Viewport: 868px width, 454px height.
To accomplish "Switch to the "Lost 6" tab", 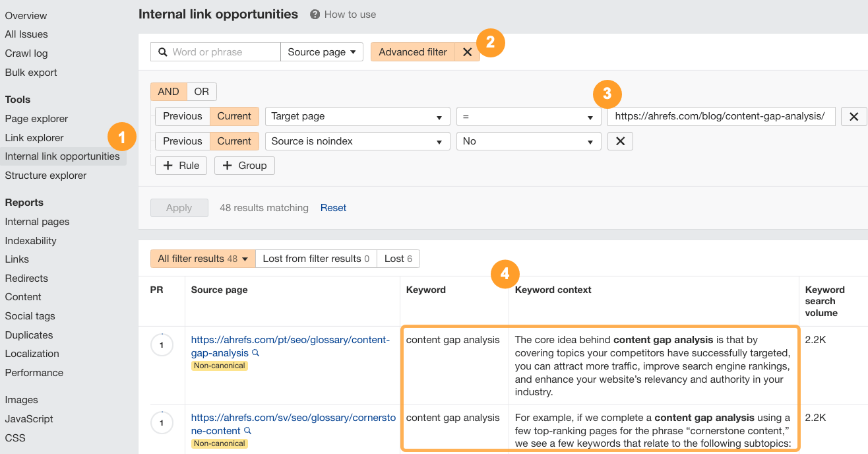I will (x=398, y=259).
